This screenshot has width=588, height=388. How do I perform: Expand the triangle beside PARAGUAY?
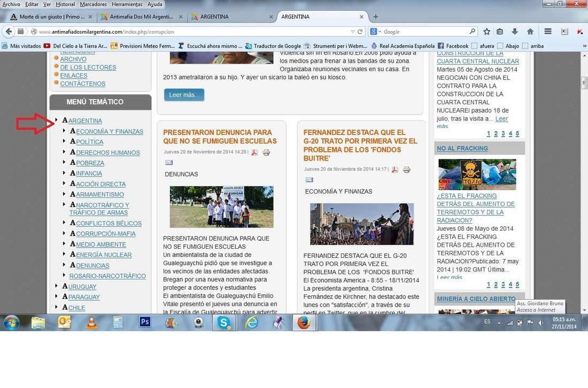tap(56, 296)
